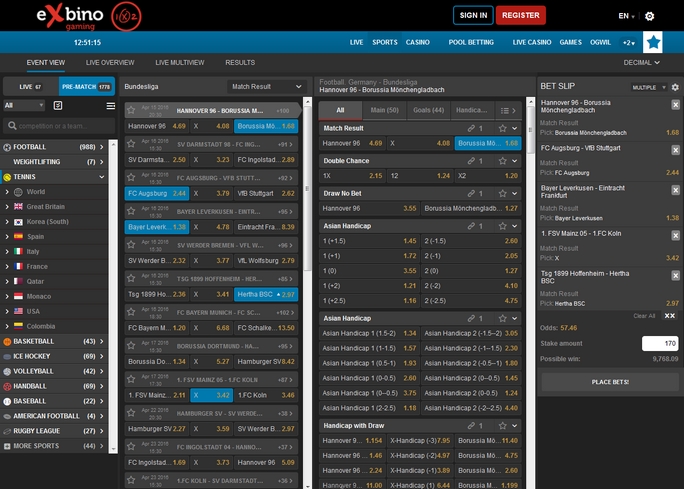The width and height of the screenshot is (684, 489).
Task: Select the Main (50) markets tab
Action: coord(385,110)
